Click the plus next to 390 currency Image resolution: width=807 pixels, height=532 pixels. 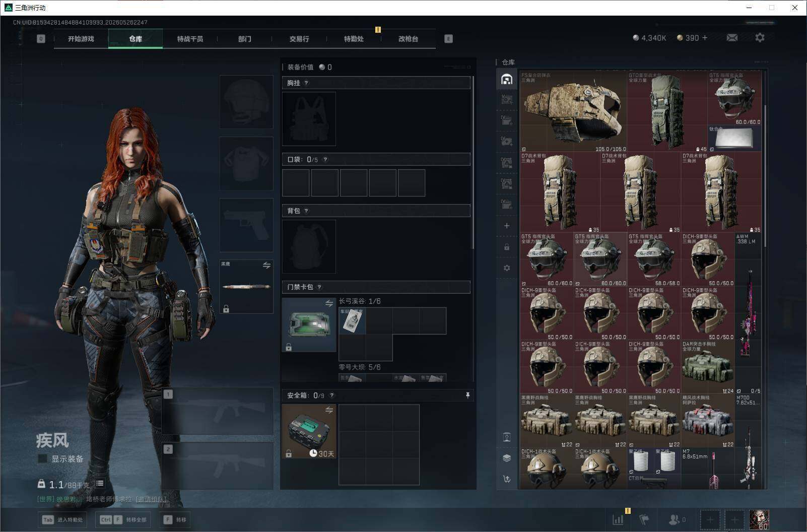[704, 38]
